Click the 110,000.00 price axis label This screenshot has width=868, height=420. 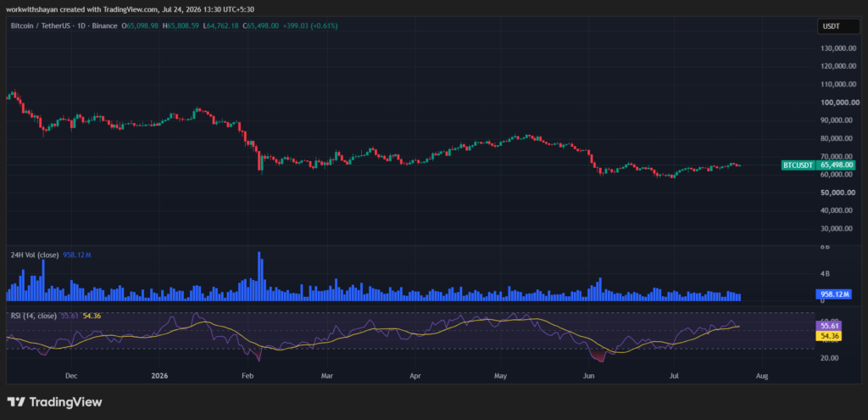point(840,84)
